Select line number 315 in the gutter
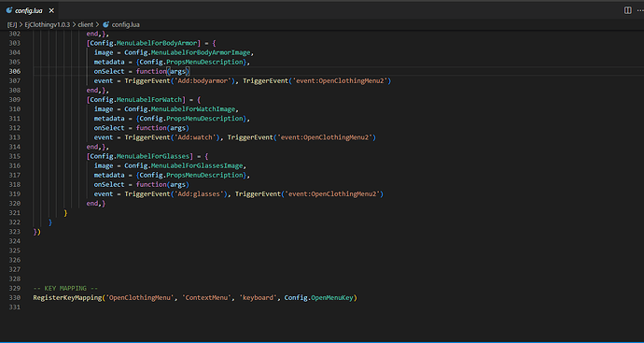The image size is (644, 343). [x=14, y=156]
